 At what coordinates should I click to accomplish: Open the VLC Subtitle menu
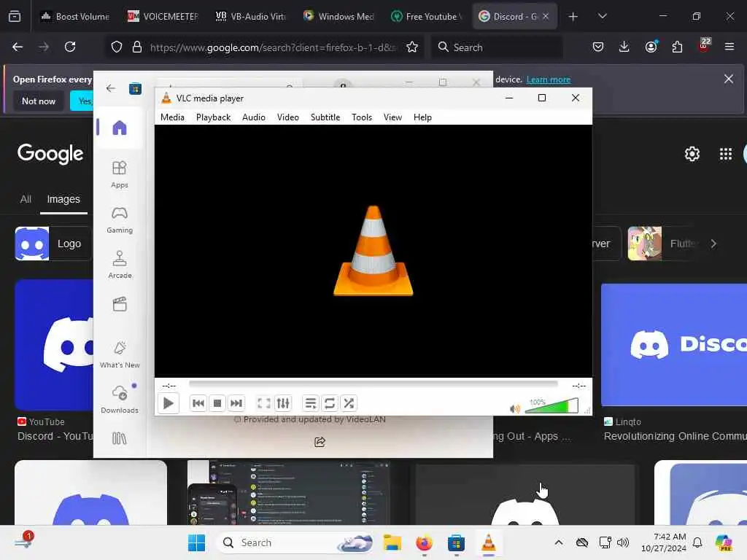click(325, 117)
